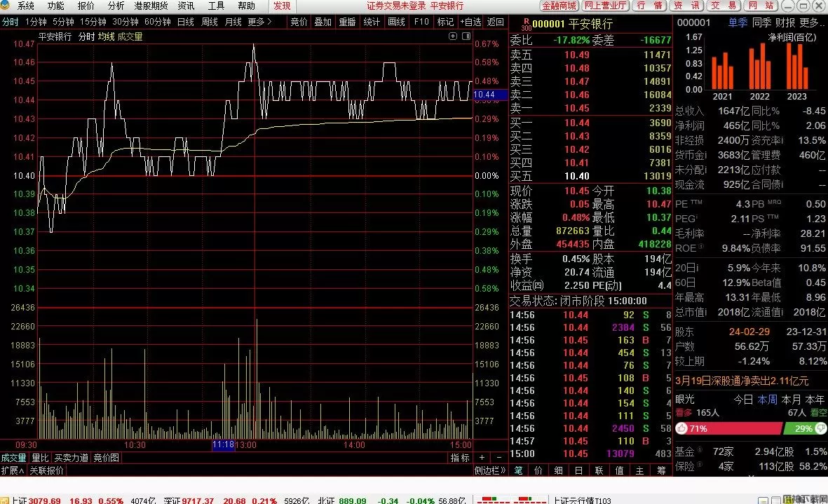Collapse the 侧边栏 sidebar

491,470
